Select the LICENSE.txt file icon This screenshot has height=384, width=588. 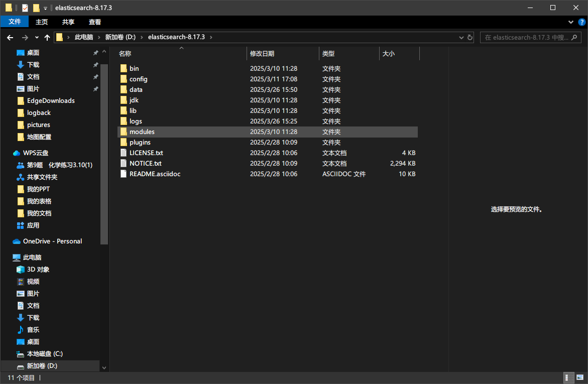pyautogui.click(x=124, y=153)
